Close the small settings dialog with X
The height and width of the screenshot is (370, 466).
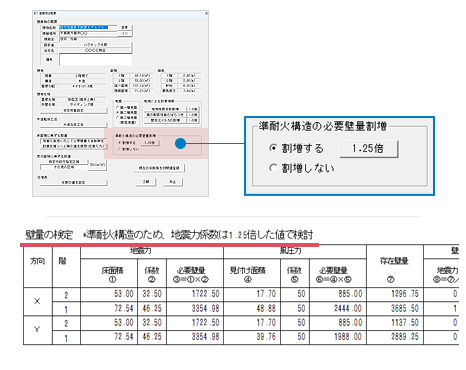click(x=206, y=13)
